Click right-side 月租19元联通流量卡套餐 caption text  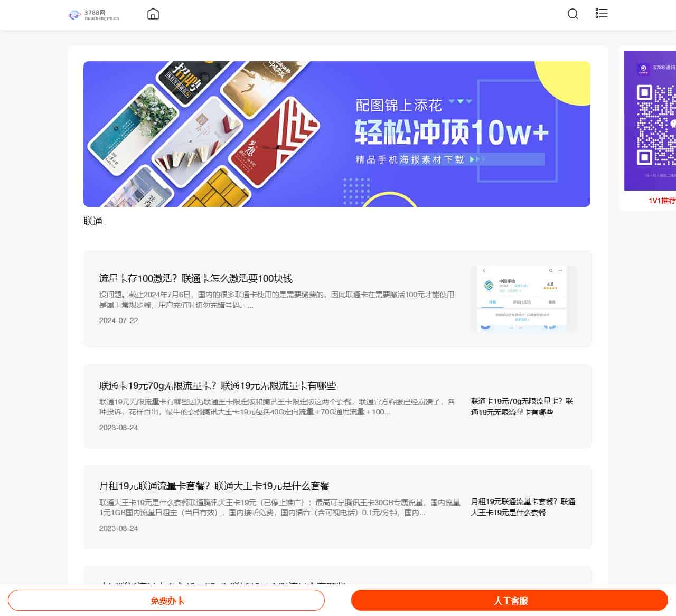523,507
